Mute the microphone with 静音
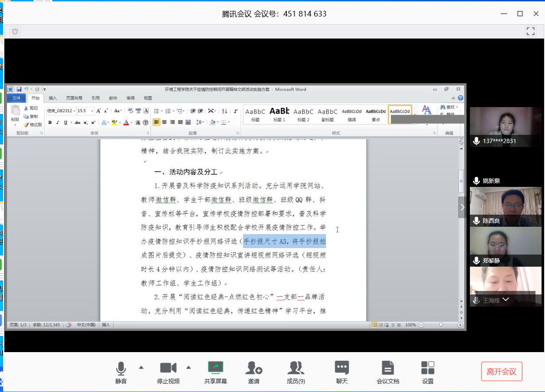Image resolution: width=545 pixels, height=392 pixels. 121,372
